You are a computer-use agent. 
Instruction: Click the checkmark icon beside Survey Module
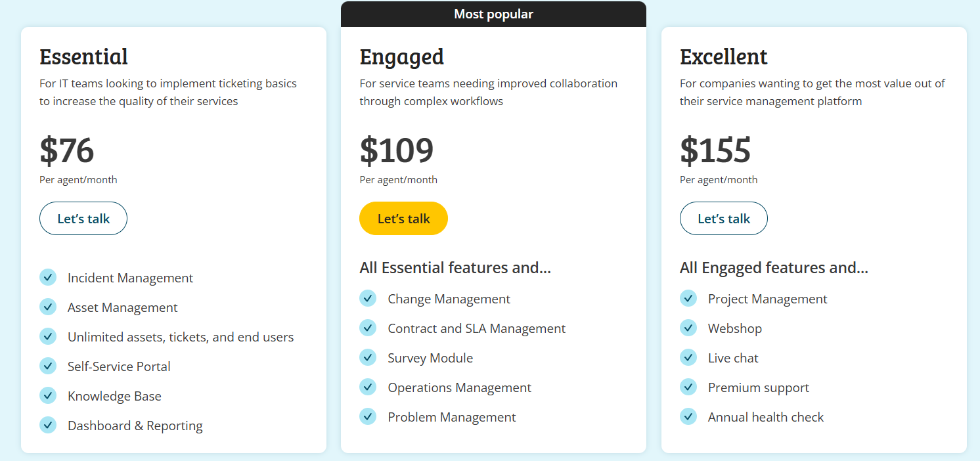pyautogui.click(x=368, y=357)
